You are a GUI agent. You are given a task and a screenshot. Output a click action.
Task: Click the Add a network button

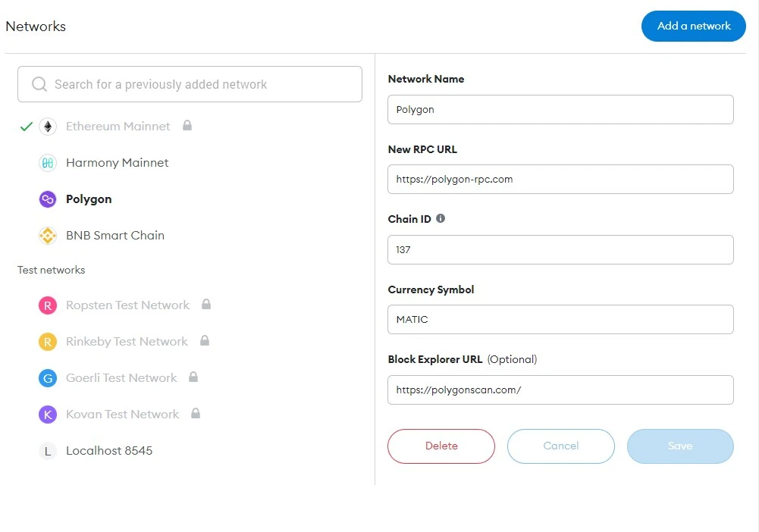coord(693,26)
